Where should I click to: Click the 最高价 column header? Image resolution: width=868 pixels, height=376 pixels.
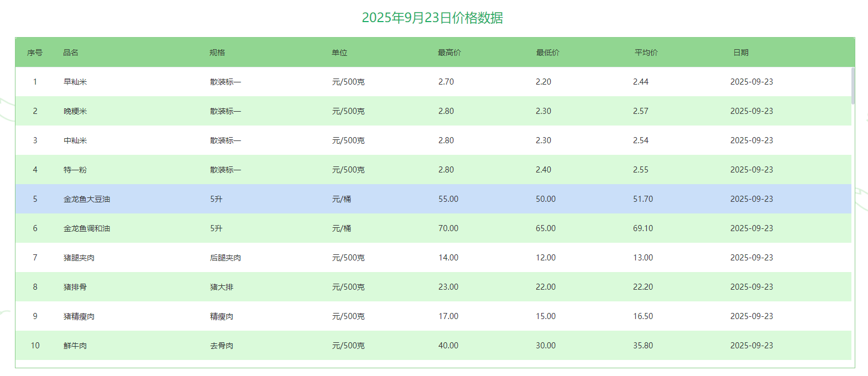tap(449, 53)
